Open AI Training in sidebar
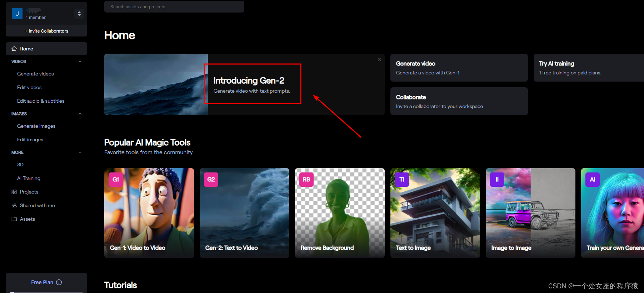 (29, 178)
